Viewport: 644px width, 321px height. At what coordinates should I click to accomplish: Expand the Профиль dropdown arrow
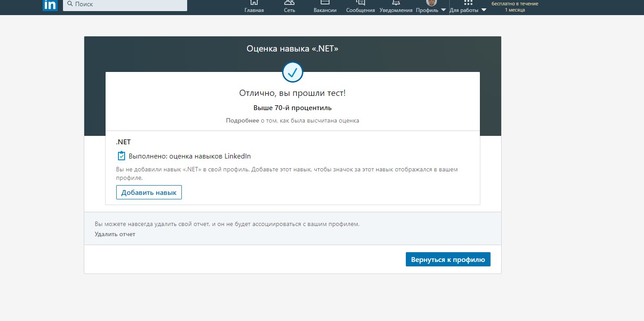tap(444, 10)
